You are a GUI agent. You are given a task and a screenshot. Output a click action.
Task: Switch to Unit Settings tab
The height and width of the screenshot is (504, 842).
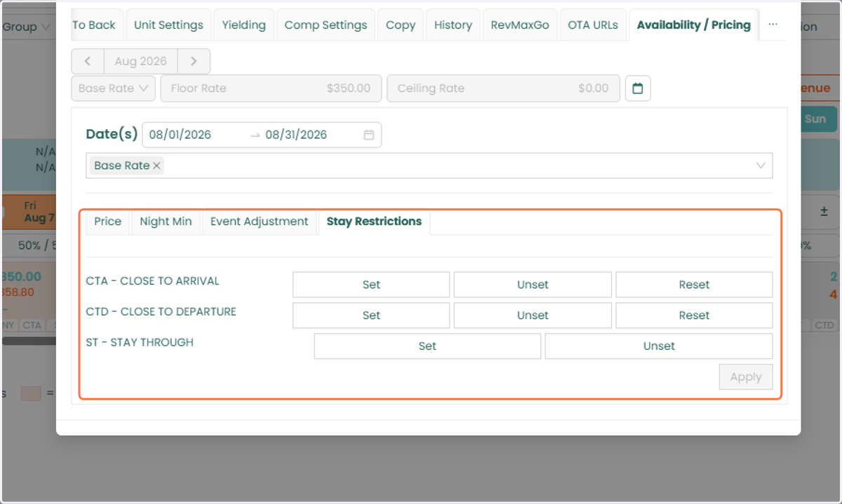click(x=168, y=25)
